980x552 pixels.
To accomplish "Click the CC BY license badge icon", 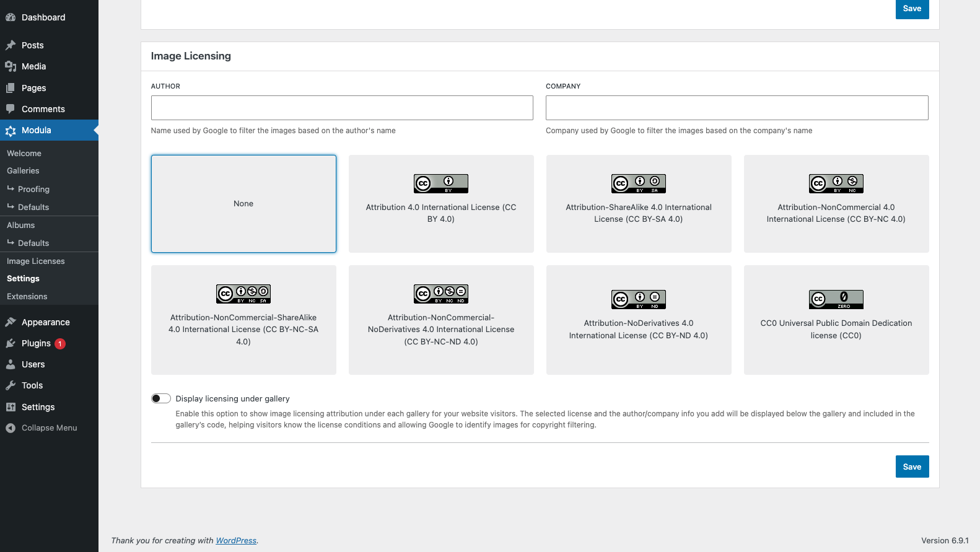I will click(x=440, y=183).
